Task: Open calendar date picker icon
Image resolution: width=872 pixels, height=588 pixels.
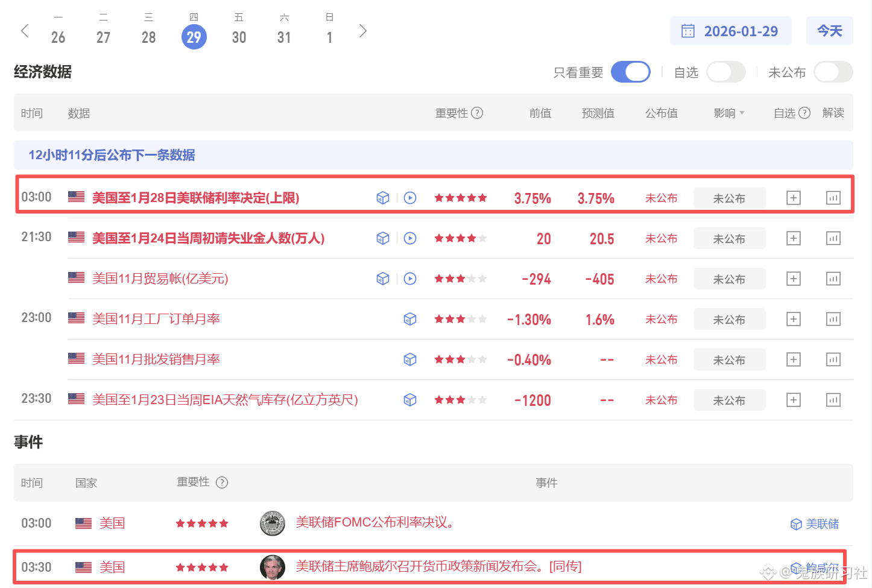Action: 688,31
